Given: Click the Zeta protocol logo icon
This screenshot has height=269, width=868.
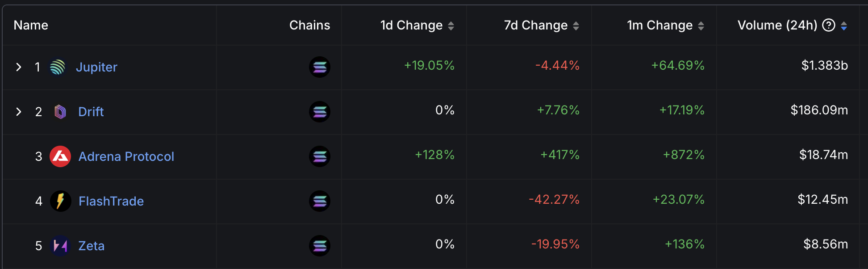Looking at the screenshot, I should click(60, 246).
